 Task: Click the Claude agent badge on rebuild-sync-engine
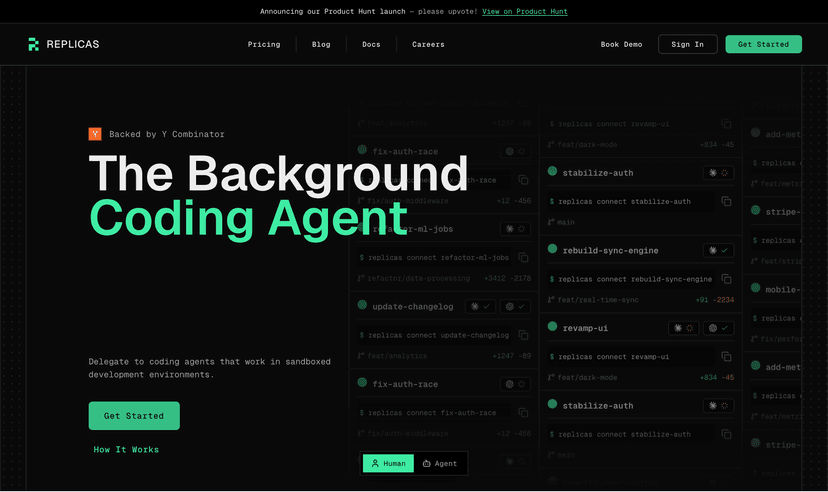pyautogui.click(x=718, y=250)
